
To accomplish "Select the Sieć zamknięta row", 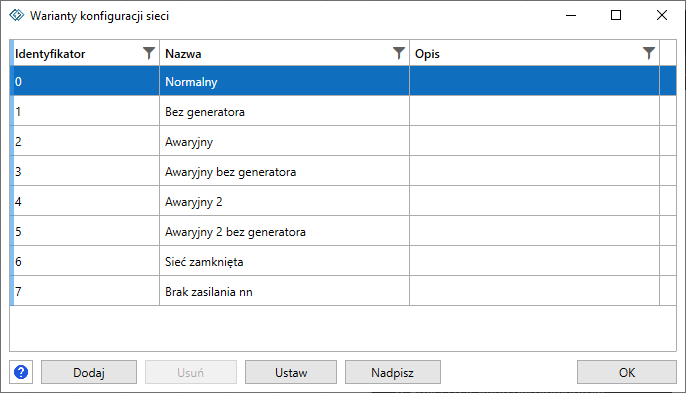I will coord(343,261).
